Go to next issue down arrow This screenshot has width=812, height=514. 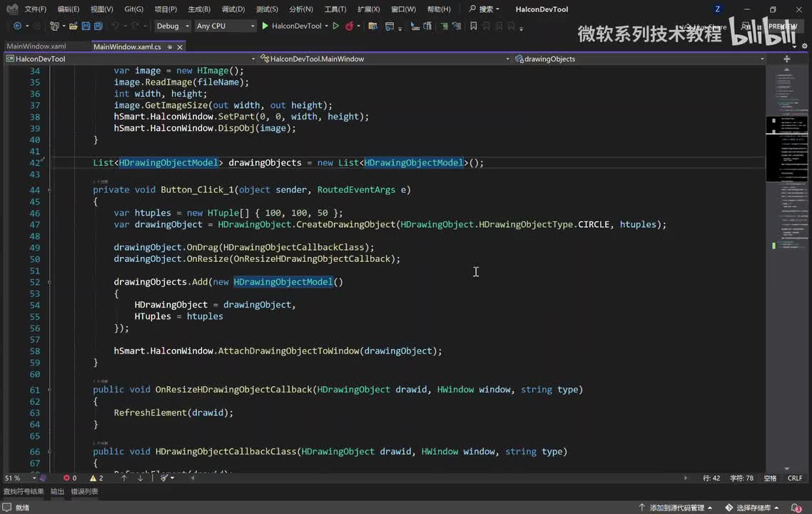click(140, 478)
